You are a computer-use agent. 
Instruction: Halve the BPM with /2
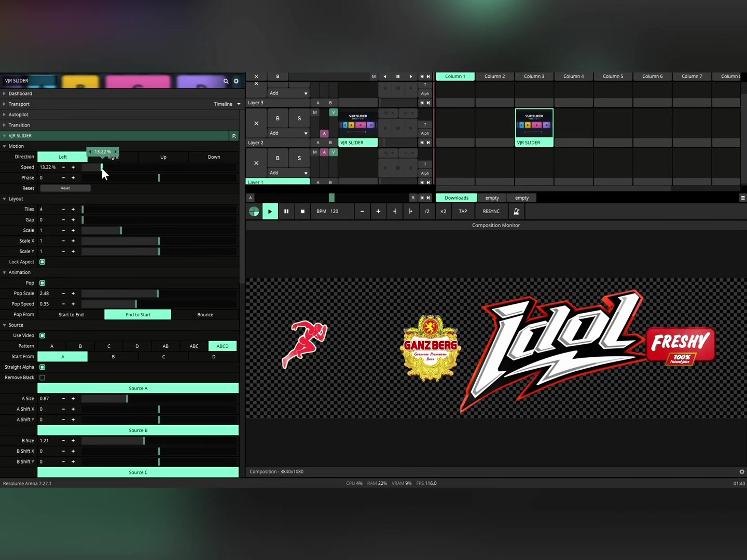[x=427, y=212]
